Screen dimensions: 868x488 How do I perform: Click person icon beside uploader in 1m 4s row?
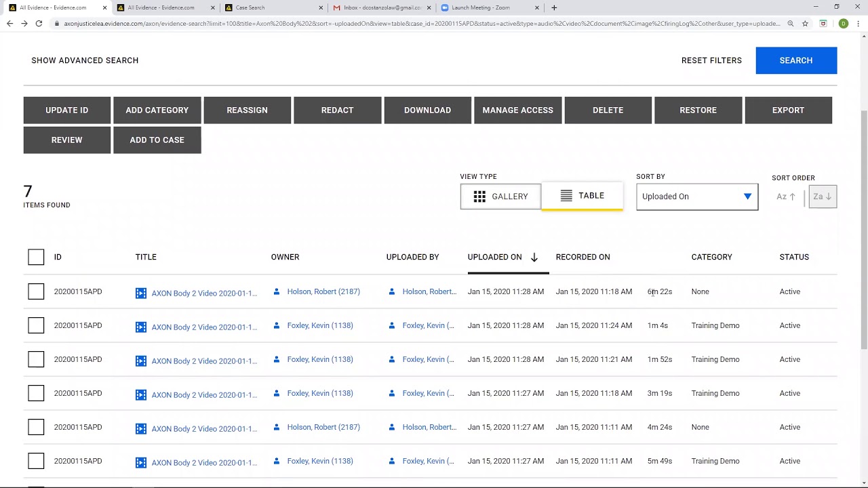point(391,325)
